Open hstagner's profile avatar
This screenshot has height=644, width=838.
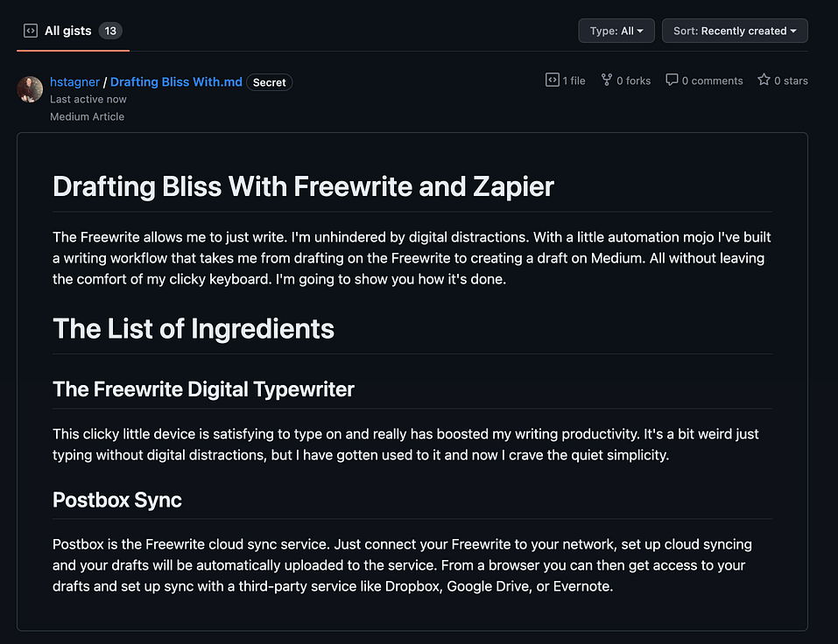[x=30, y=89]
